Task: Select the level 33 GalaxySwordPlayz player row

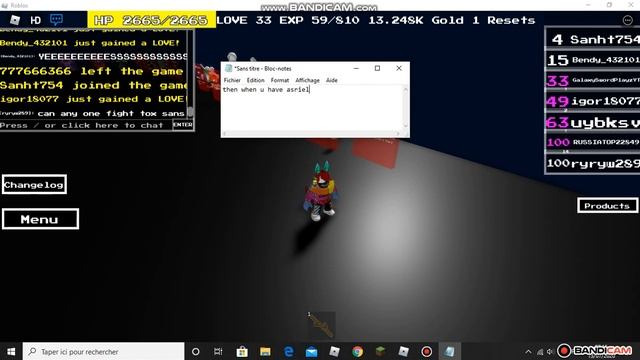Action: coord(593,80)
